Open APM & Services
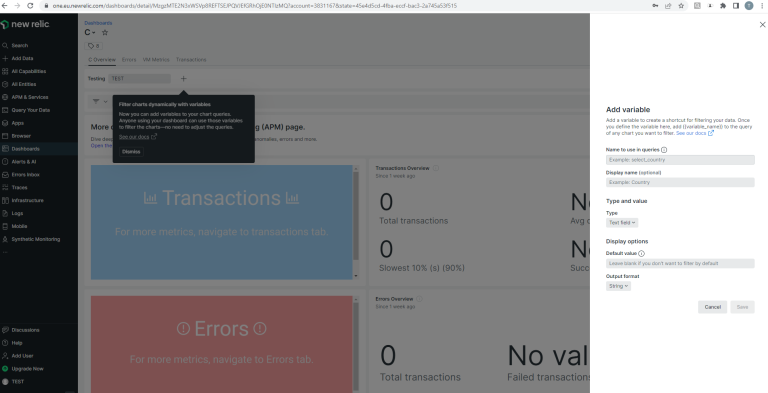The width and height of the screenshot is (768, 393). click(x=25, y=97)
